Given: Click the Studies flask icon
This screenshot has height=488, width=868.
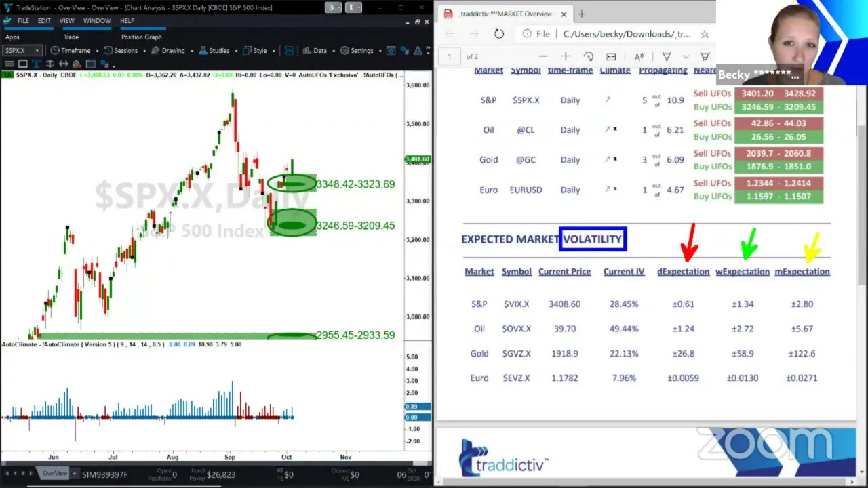Looking at the screenshot, I should point(203,51).
